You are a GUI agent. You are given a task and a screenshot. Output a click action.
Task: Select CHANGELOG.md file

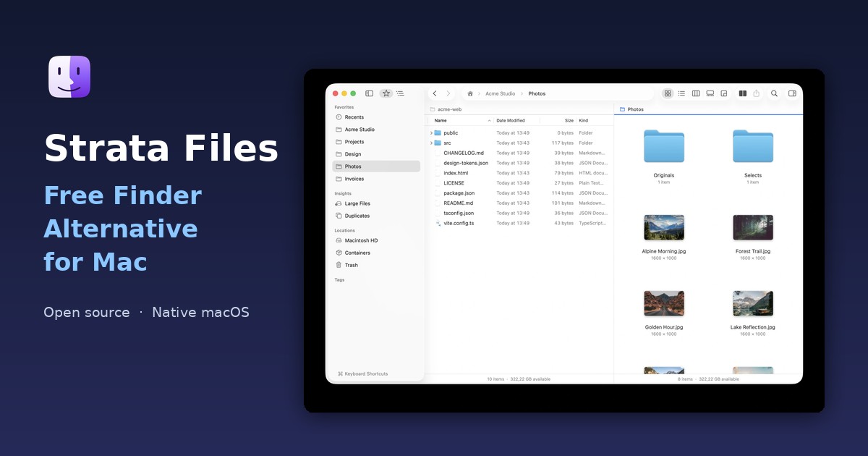(x=519, y=153)
